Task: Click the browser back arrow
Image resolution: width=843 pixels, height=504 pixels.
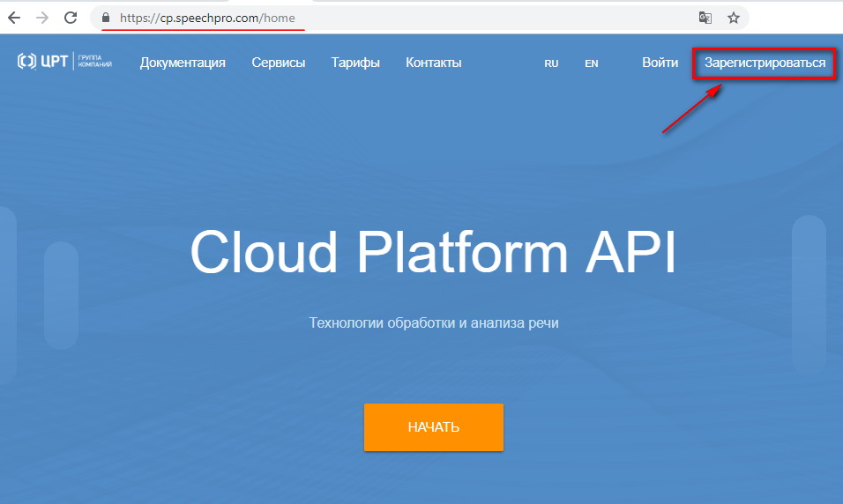Action: tap(14, 18)
